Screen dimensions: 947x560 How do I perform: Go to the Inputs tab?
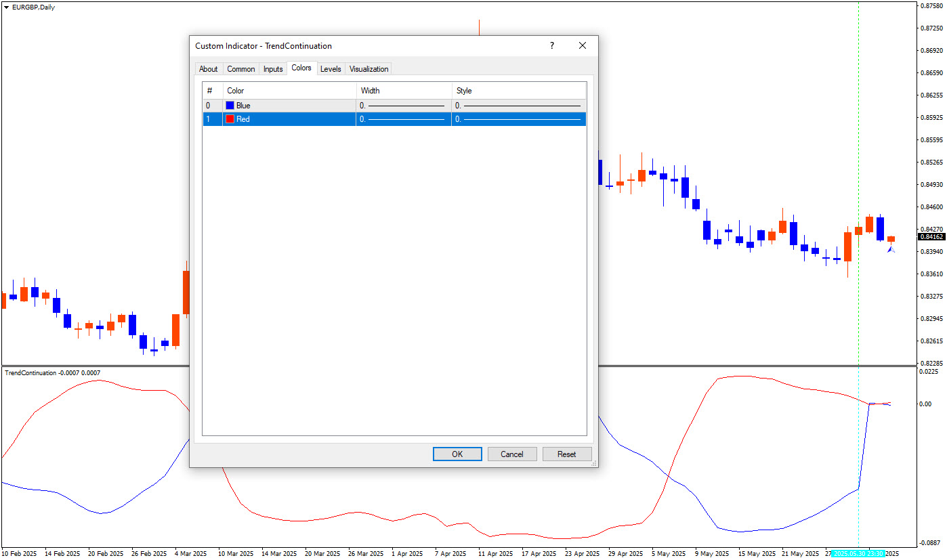[x=273, y=69]
